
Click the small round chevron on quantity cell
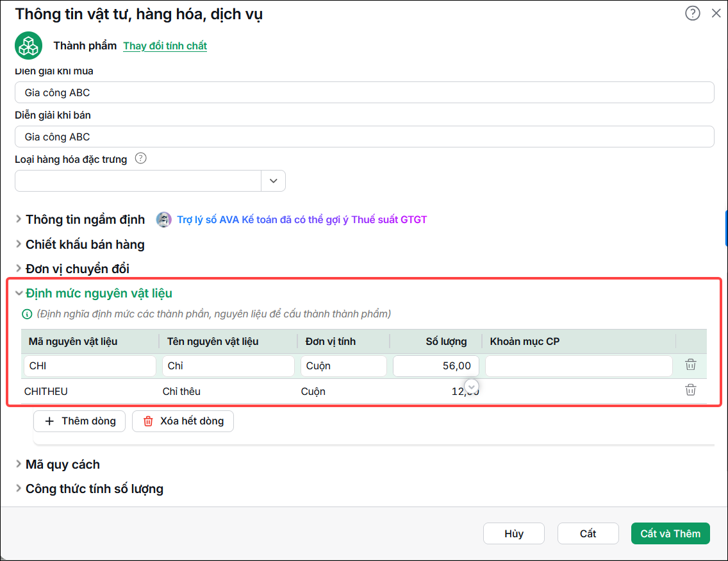pyautogui.click(x=471, y=387)
